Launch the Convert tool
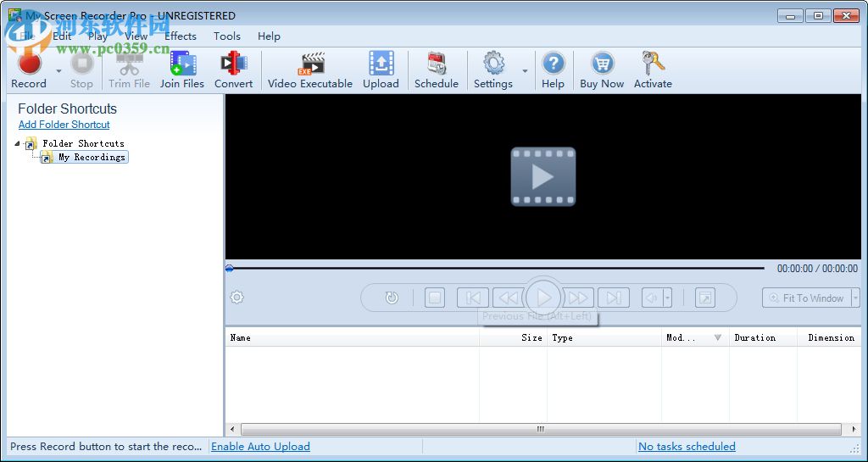 coord(234,70)
